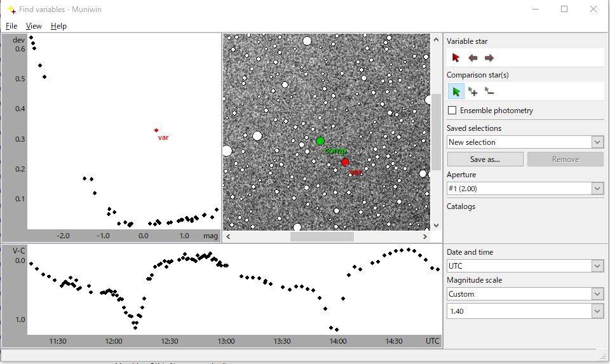
Task: Click the red var star on chart
Action: tap(345, 162)
